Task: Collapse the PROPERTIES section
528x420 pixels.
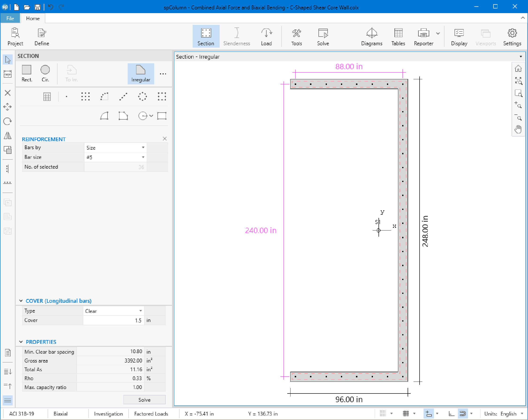Action: pyautogui.click(x=21, y=342)
